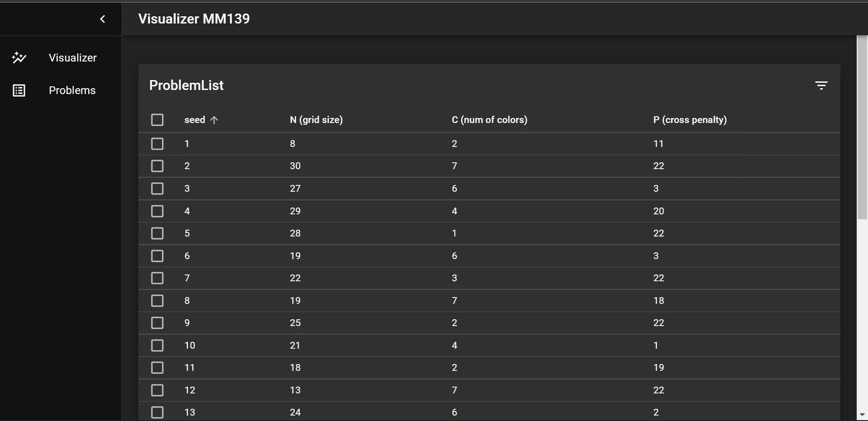The image size is (868, 421).
Task: Tick the select-all checkbox in table header
Action: coord(157,120)
